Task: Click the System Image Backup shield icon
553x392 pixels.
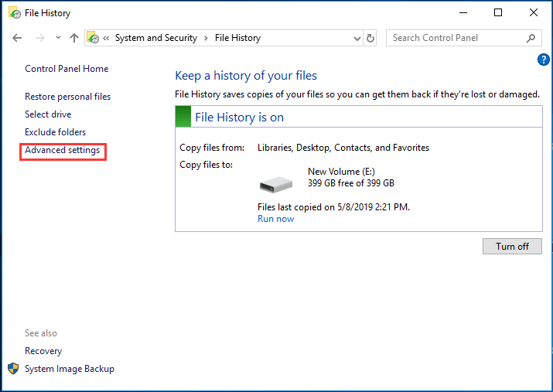Action: tap(13, 369)
